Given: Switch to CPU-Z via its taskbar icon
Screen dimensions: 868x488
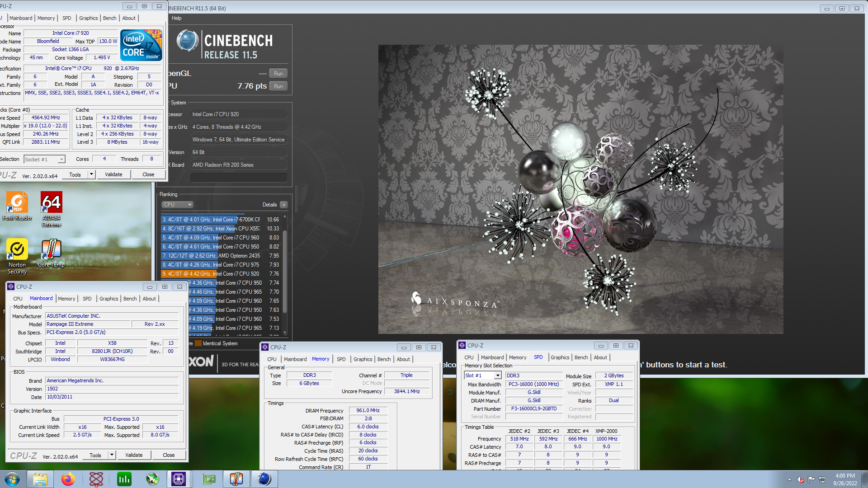Looking at the screenshot, I should (x=179, y=479).
